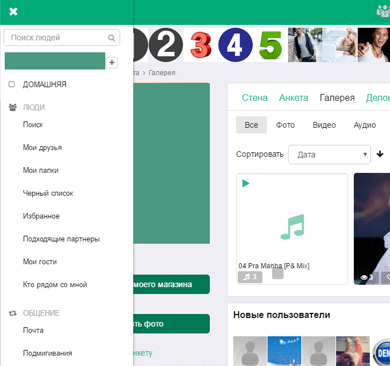
Task: Toggle sort direction with the down arrow
Action: (x=380, y=154)
